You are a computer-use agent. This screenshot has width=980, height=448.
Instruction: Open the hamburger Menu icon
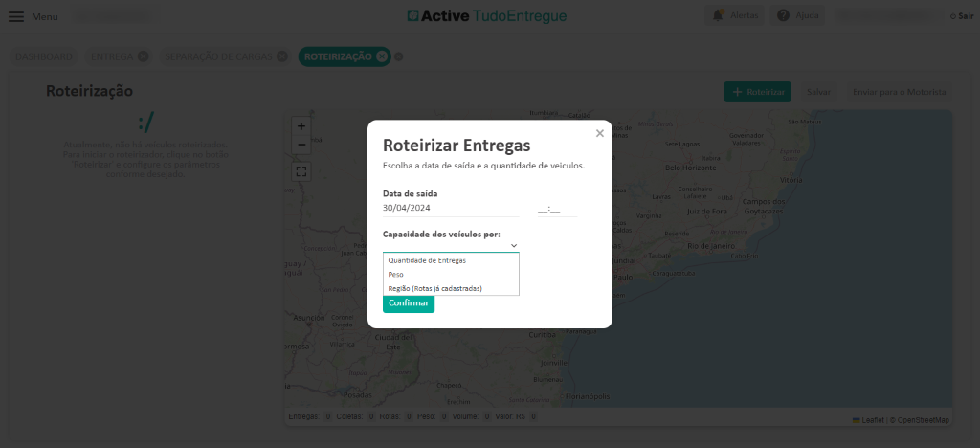[x=16, y=17]
